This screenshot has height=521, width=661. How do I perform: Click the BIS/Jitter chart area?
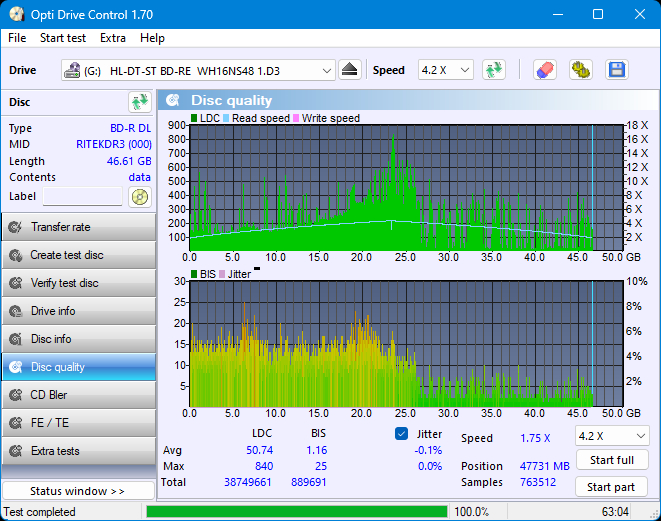click(x=406, y=344)
